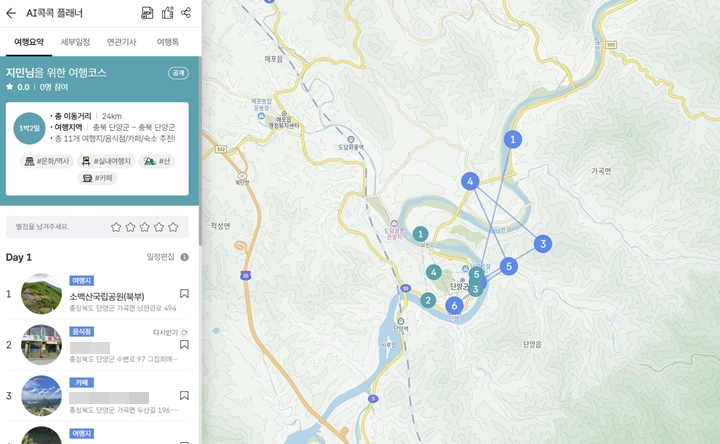Rate five stars in rating bar
The height and width of the screenshot is (444, 720).
pos(173,227)
